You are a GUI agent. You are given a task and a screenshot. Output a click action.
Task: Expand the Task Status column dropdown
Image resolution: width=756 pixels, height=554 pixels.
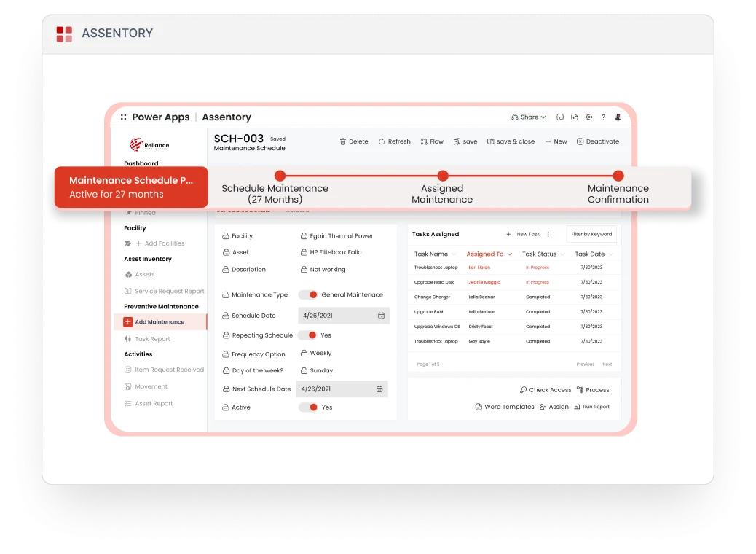(563, 254)
